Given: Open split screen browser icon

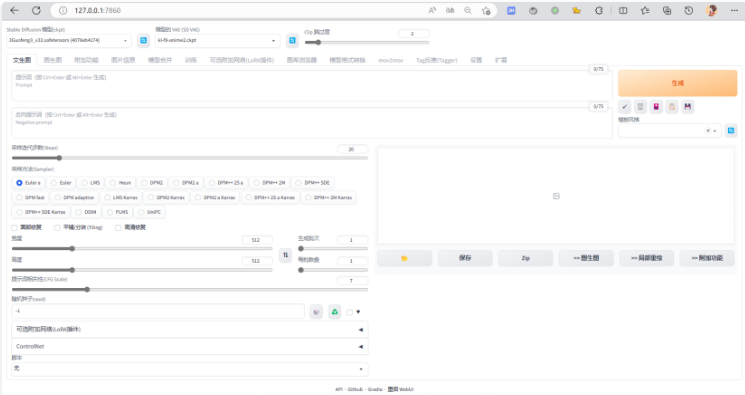Looking at the screenshot, I should coord(623,10).
